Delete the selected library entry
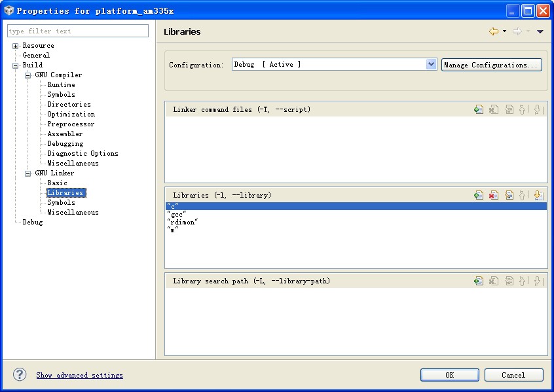The width and height of the screenshot is (554, 392). [494, 195]
